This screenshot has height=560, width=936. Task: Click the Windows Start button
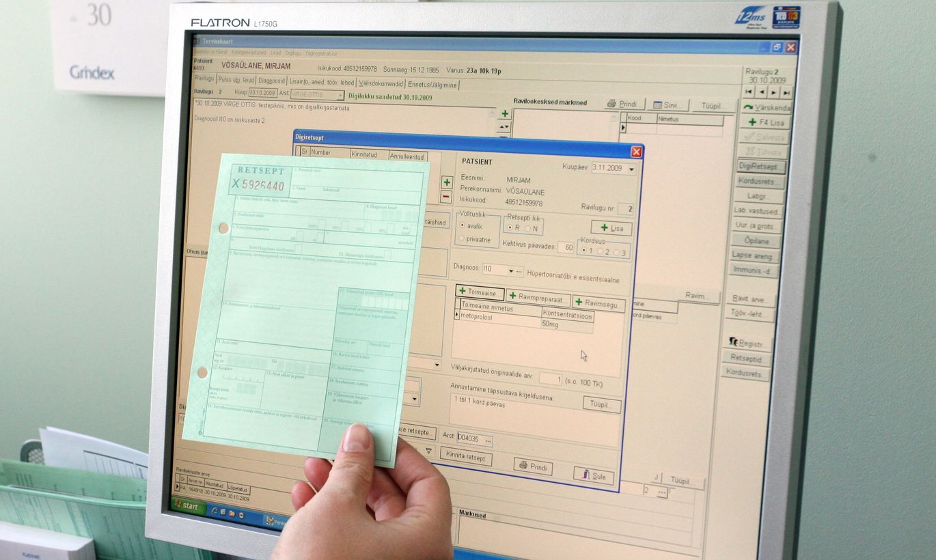[188, 507]
